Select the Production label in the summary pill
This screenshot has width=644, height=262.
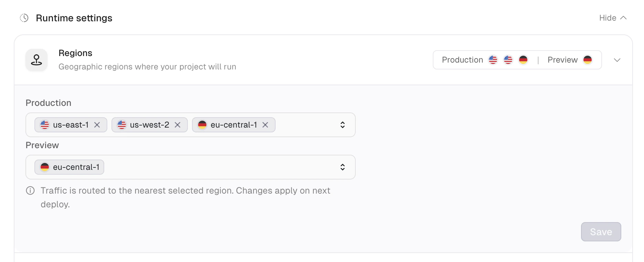pyautogui.click(x=462, y=59)
